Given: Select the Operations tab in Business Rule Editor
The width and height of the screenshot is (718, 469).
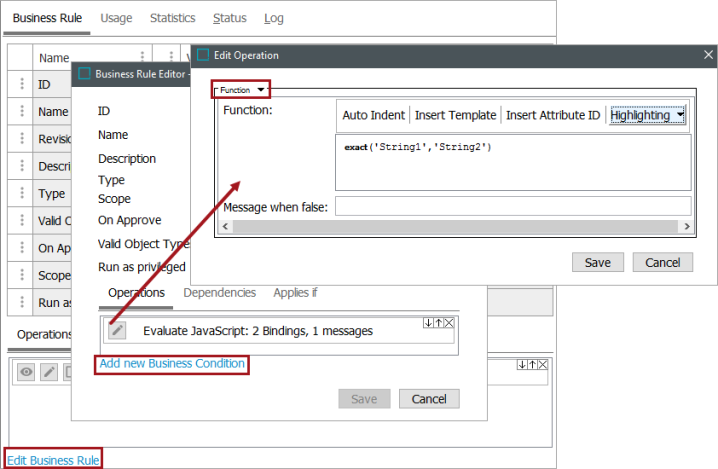Looking at the screenshot, I should (136, 293).
